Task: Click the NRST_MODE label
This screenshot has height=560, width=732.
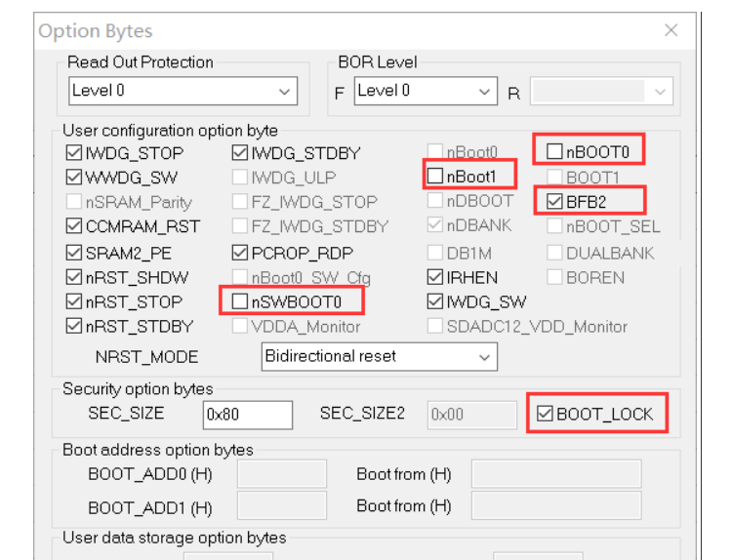Action: click(146, 357)
